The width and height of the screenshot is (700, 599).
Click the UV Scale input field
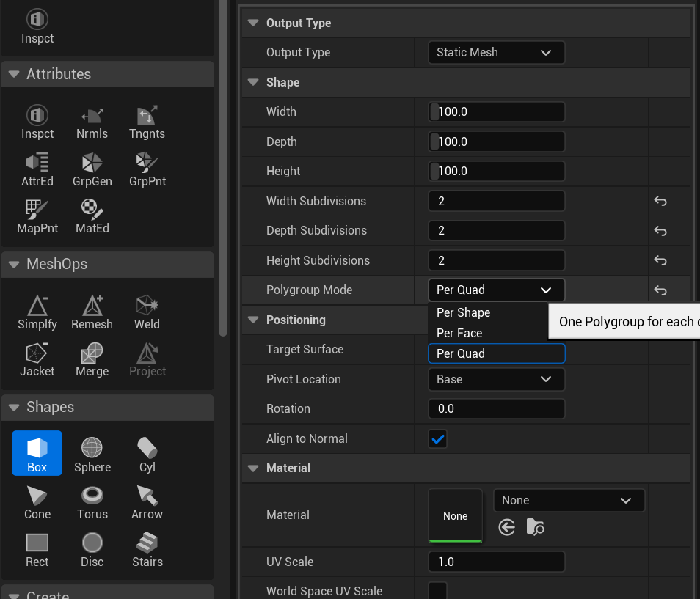click(x=496, y=562)
